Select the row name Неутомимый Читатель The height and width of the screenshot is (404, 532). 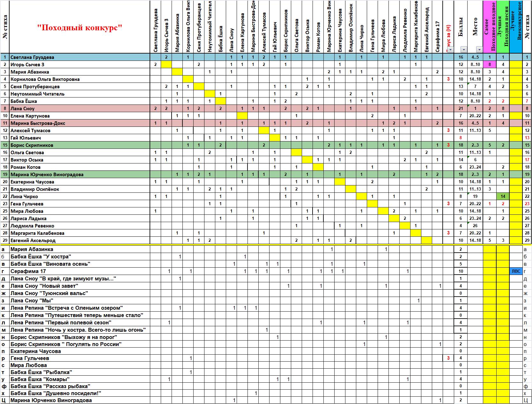pyautogui.click(x=37, y=94)
